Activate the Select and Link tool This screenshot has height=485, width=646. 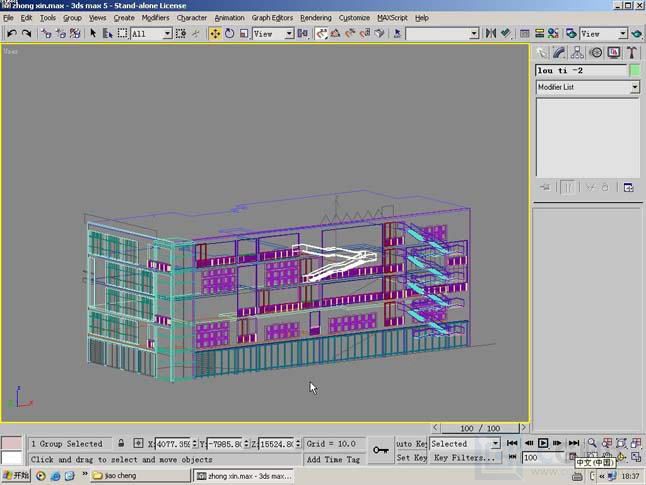pos(46,33)
